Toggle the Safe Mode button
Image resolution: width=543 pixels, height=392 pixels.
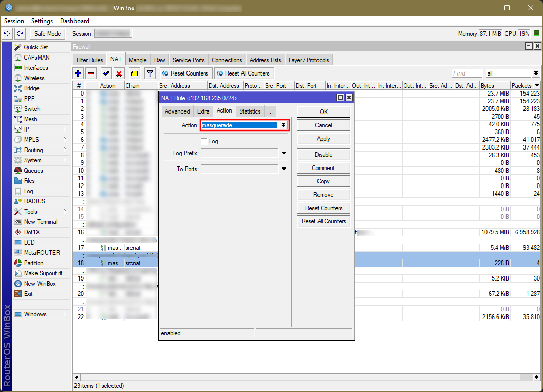click(47, 34)
